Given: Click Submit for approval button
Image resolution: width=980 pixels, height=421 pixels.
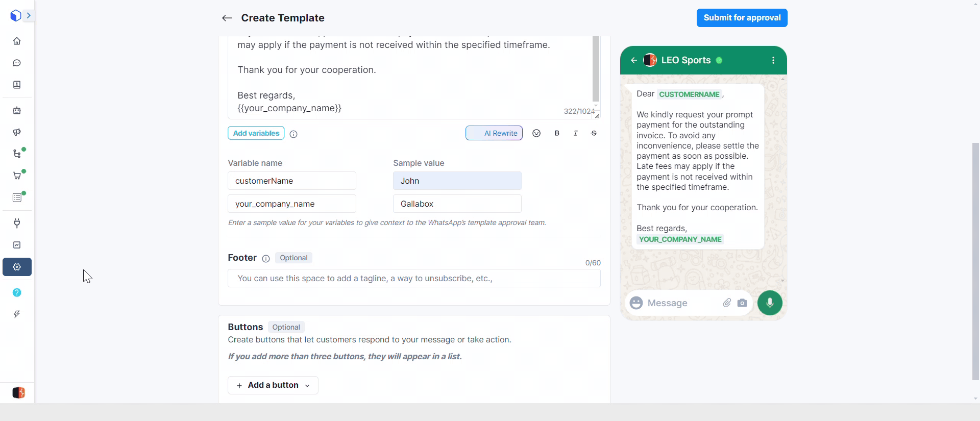Looking at the screenshot, I should (742, 18).
